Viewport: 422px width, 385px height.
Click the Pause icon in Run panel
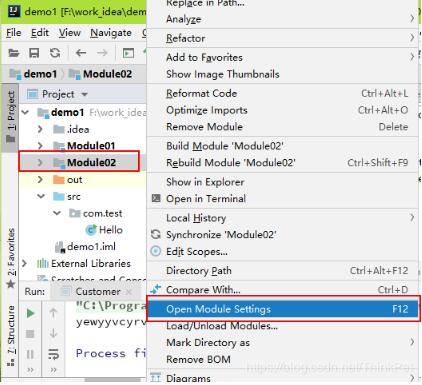[30, 354]
